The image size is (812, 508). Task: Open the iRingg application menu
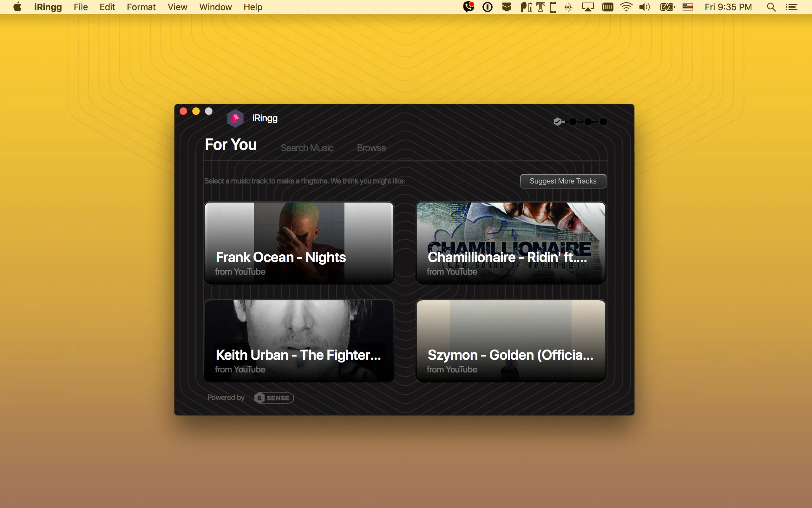coord(48,7)
